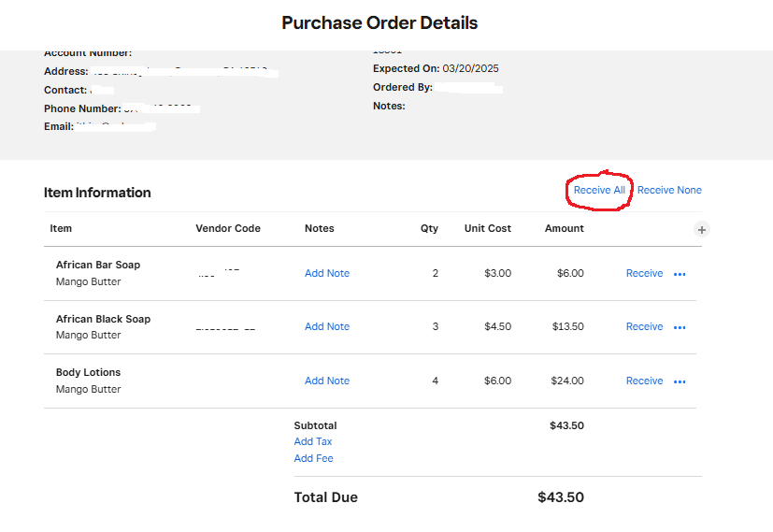Click the plus icon in the table header
The height and width of the screenshot is (532, 773).
tap(703, 229)
